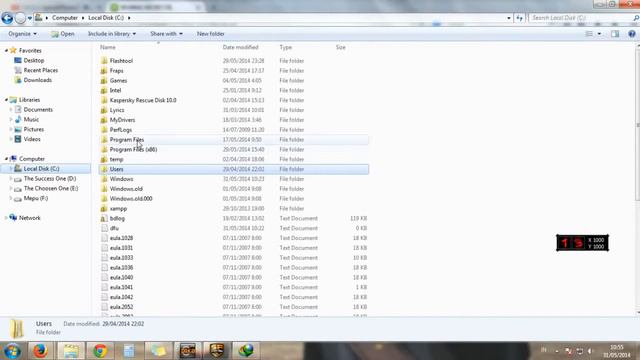Select the Flashtool folder icon
This screenshot has height=360, width=640.
104,61
